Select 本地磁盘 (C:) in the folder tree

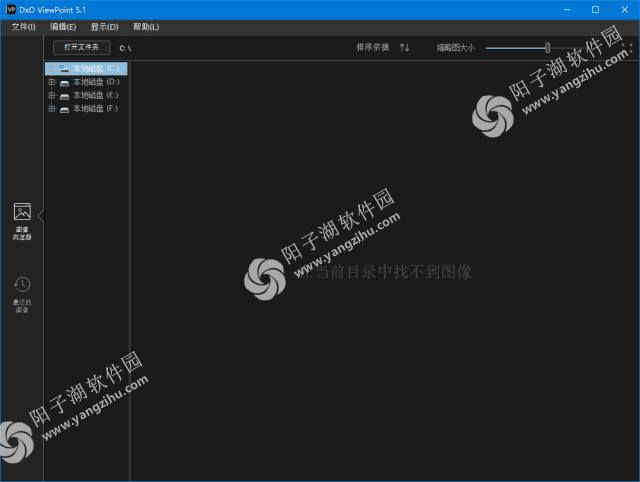tap(86, 69)
